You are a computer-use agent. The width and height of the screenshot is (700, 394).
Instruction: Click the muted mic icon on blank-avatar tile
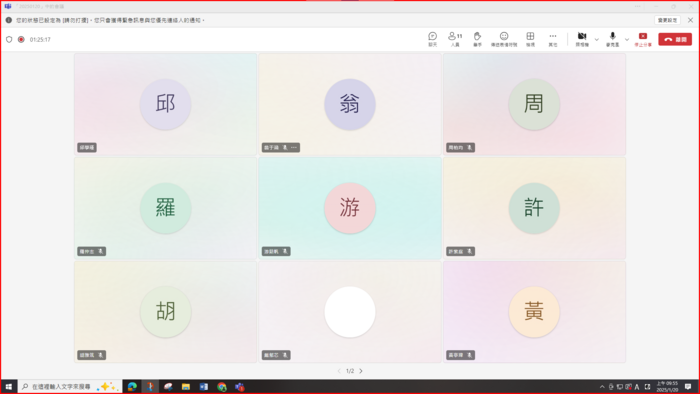click(285, 355)
